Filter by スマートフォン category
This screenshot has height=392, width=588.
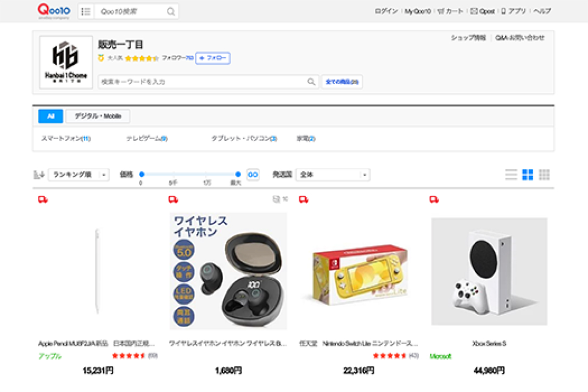(x=66, y=138)
